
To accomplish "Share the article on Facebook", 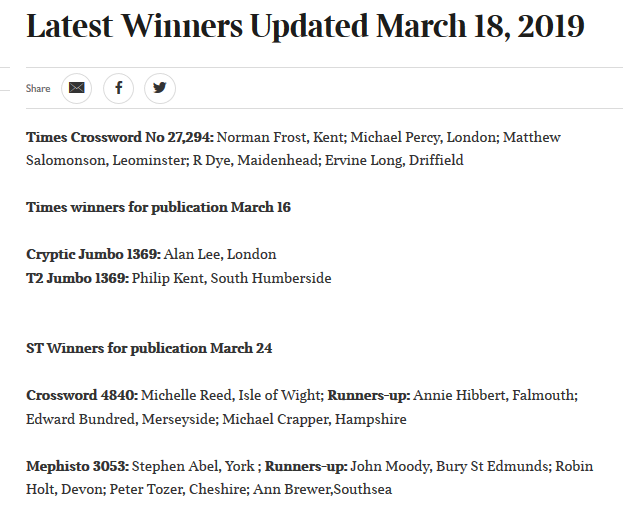I will 119,88.
